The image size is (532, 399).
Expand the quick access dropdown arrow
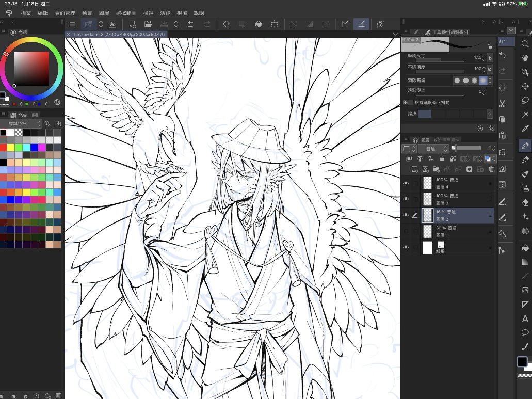[x=511, y=30]
